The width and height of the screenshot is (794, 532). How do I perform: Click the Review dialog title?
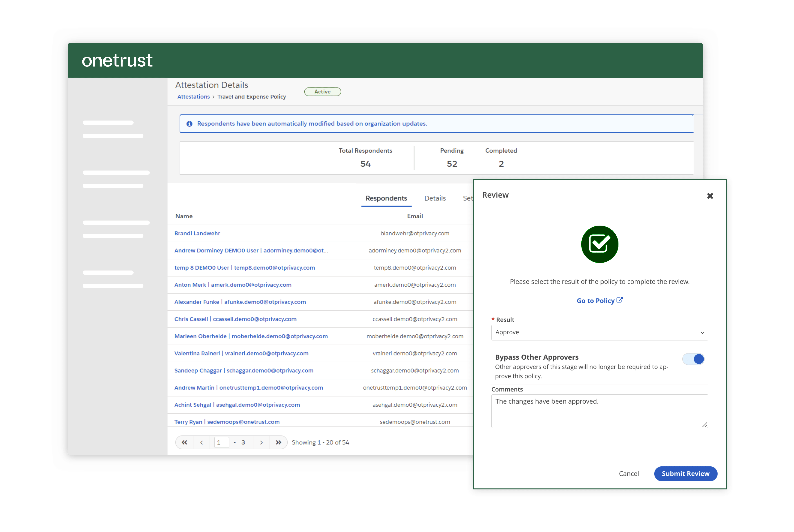[495, 195]
